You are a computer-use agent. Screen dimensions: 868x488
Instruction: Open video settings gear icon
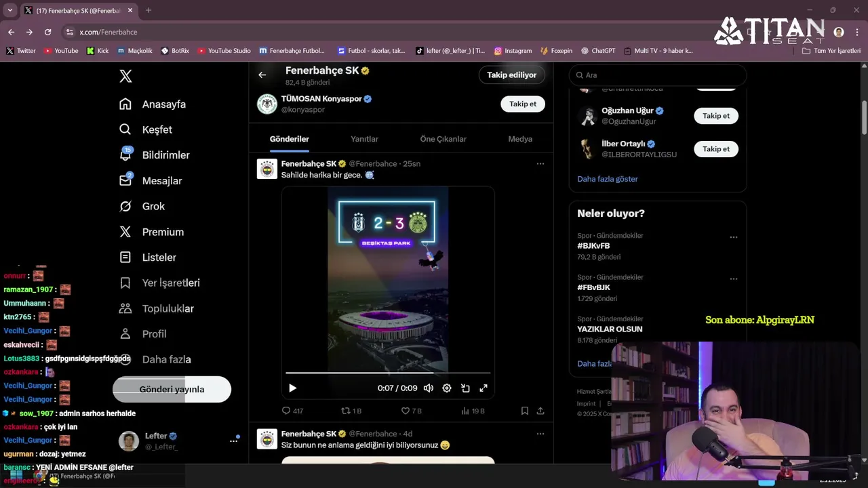click(447, 388)
